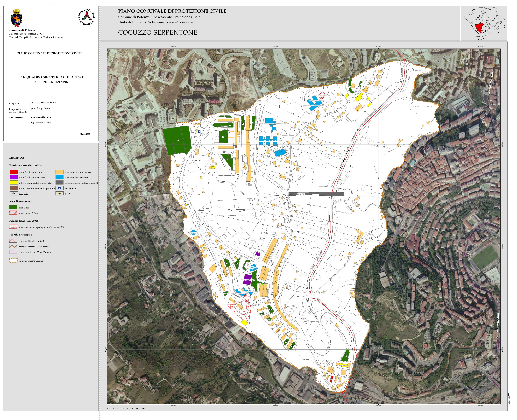The image size is (517, 420).
Task: Click the COCUZZO-SERPENTONE map title
Action: click(157, 32)
